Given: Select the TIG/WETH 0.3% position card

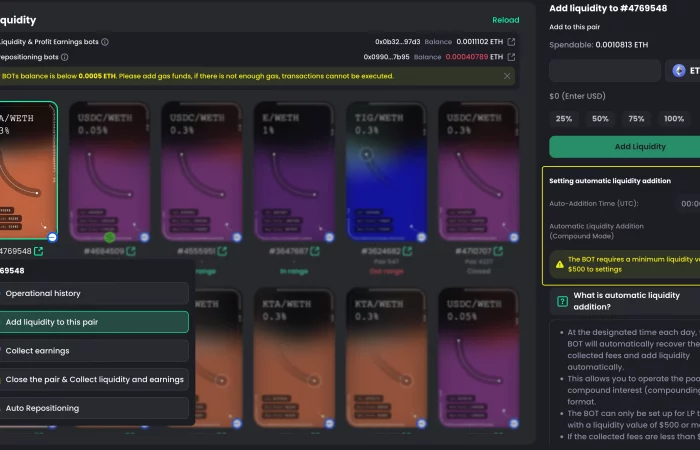Looking at the screenshot, I should [x=386, y=172].
